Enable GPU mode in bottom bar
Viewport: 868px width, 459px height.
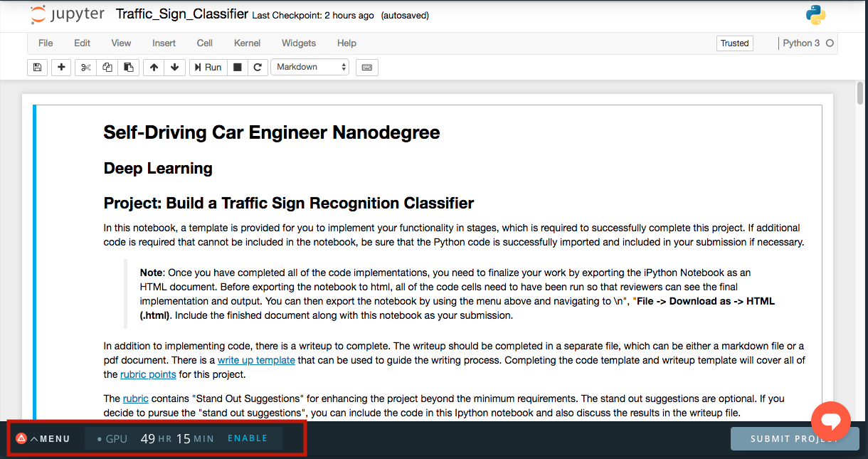point(248,438)
